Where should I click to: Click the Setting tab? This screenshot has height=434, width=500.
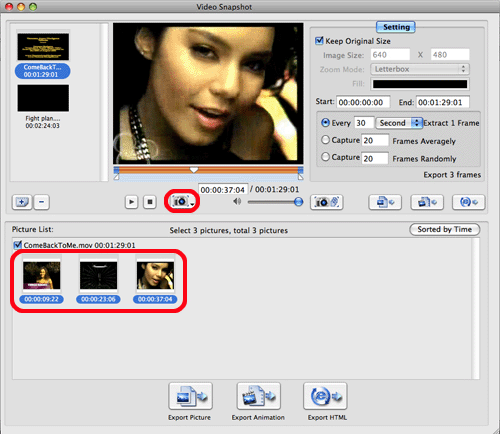tap(396, 27)
